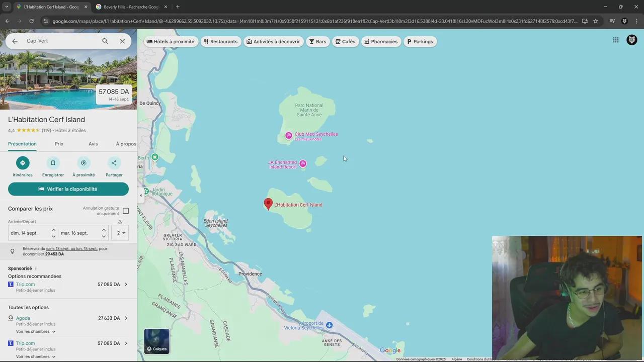This screenshot has height=362, width=644.
Task: Switch to the Prix tab
Action: (x=59, y=144)
